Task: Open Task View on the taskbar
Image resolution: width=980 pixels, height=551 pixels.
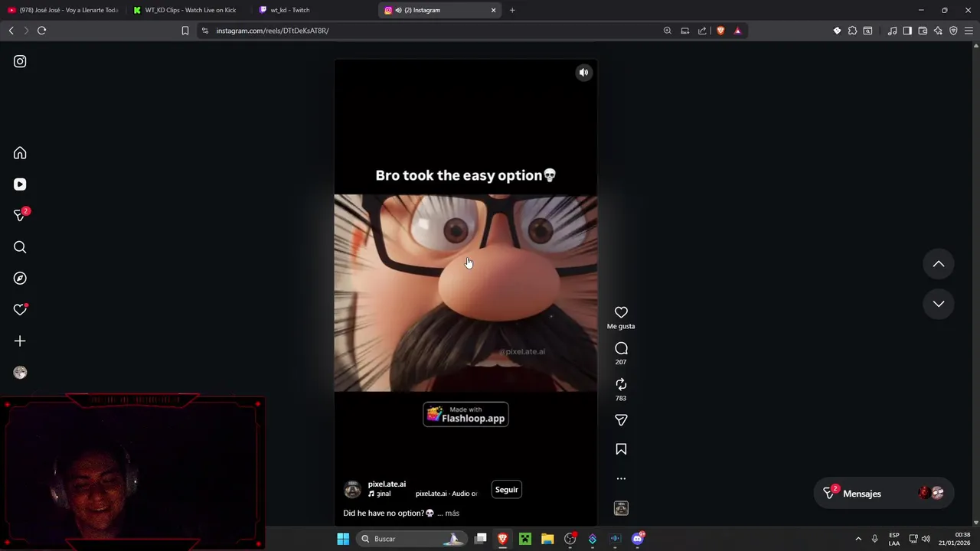Action: (481, 539)
